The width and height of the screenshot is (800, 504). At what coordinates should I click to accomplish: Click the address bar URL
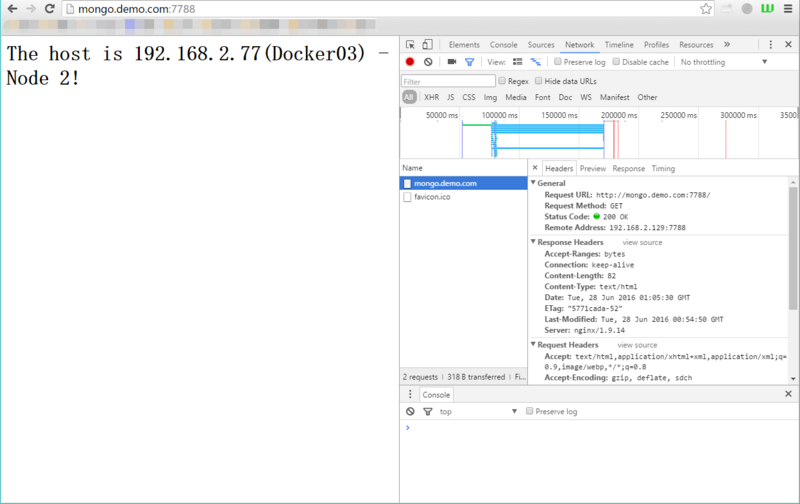136,9
